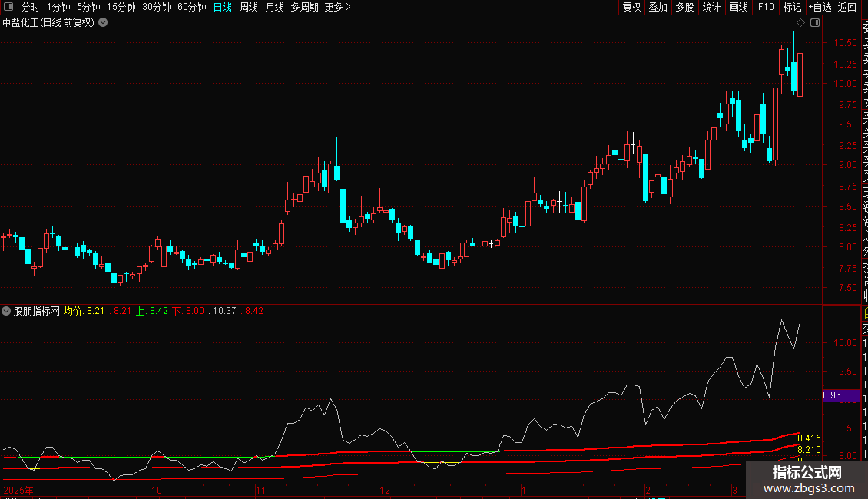Select the 5分钟 period tab

coord(88,7)
